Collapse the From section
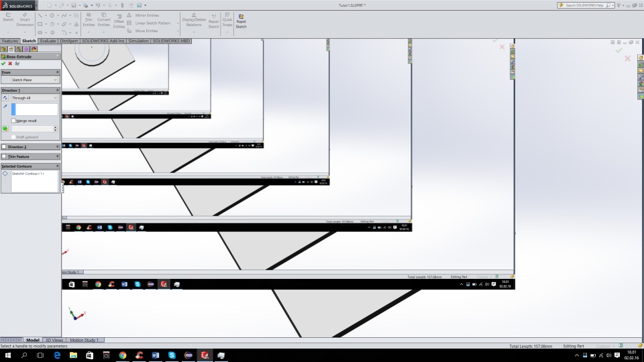The width and height of the screenshot is (644, 362). (x=57, y=72)
